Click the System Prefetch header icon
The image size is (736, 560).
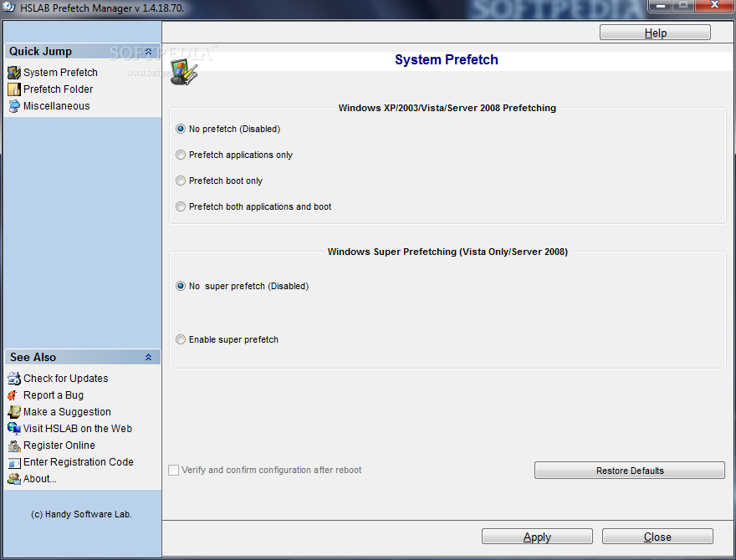(184, 74)
